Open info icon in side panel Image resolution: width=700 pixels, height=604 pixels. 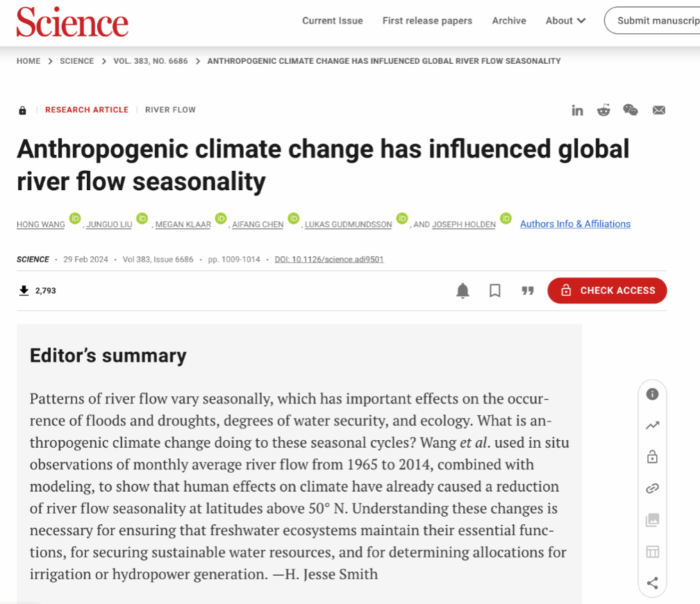pos(652,394)
